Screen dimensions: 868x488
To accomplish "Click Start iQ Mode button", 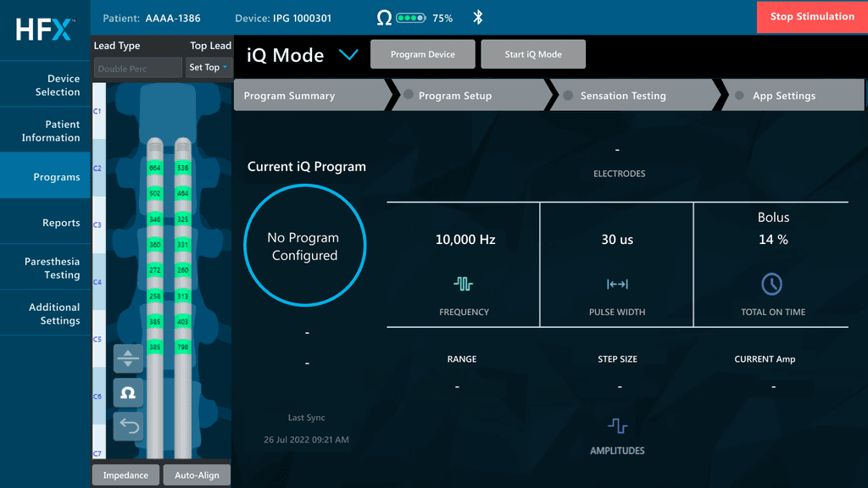I will pyautogui.click(x=533, y=54).
